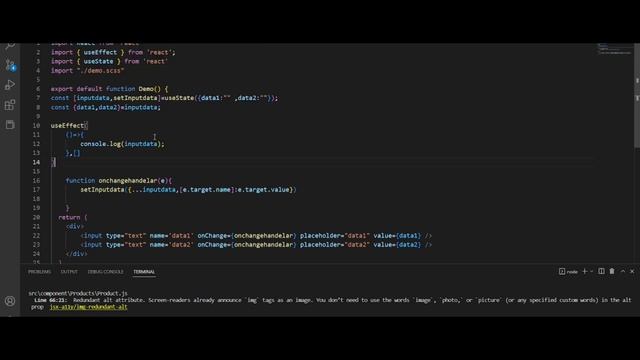Open the jsx-a11y/img-redundant-alt link

89,307
